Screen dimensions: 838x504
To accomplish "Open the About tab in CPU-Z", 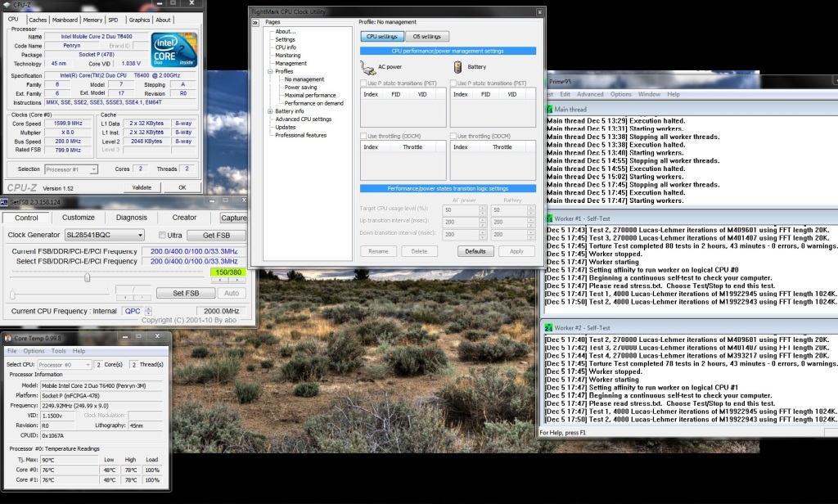I will coord(163,20).
